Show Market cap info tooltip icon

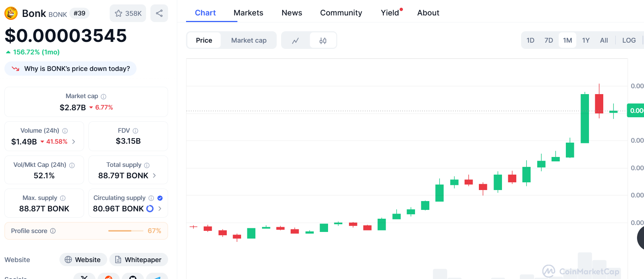(x=103, y=96)
